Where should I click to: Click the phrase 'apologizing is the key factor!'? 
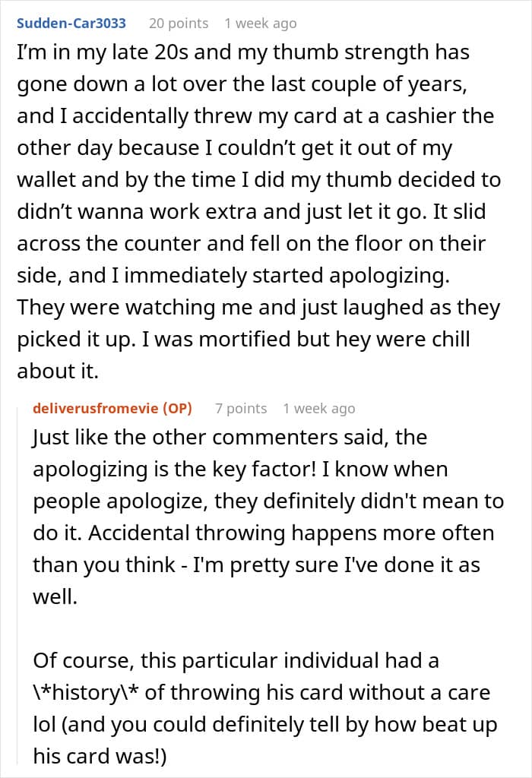[174, 470]
